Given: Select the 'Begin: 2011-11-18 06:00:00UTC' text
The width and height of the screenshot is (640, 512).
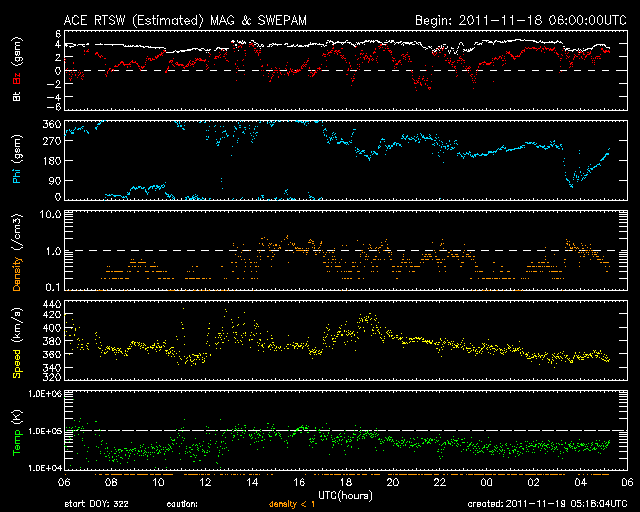Looking at the screenshot, I should (521, 20).
